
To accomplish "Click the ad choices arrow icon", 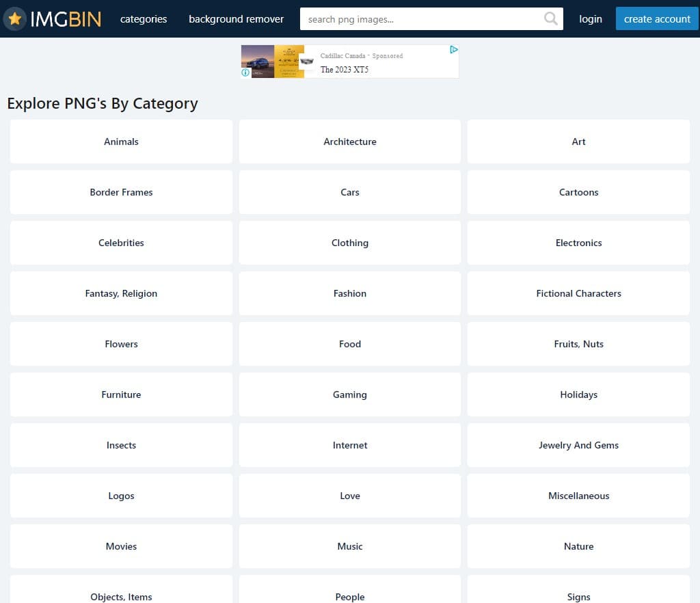I will [x=453, y=49].
